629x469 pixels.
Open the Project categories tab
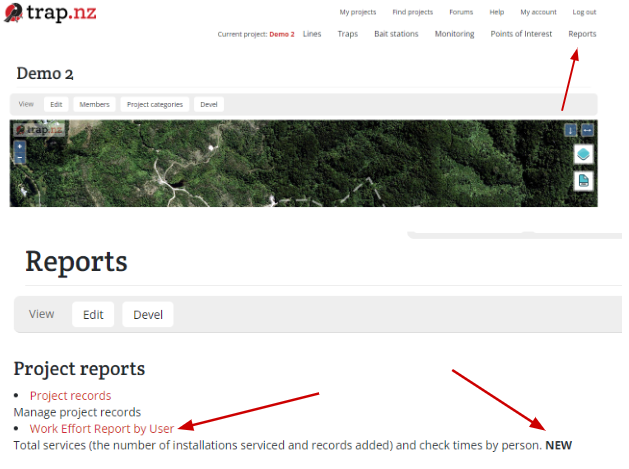pyautogui.click(x=154, y=104)
